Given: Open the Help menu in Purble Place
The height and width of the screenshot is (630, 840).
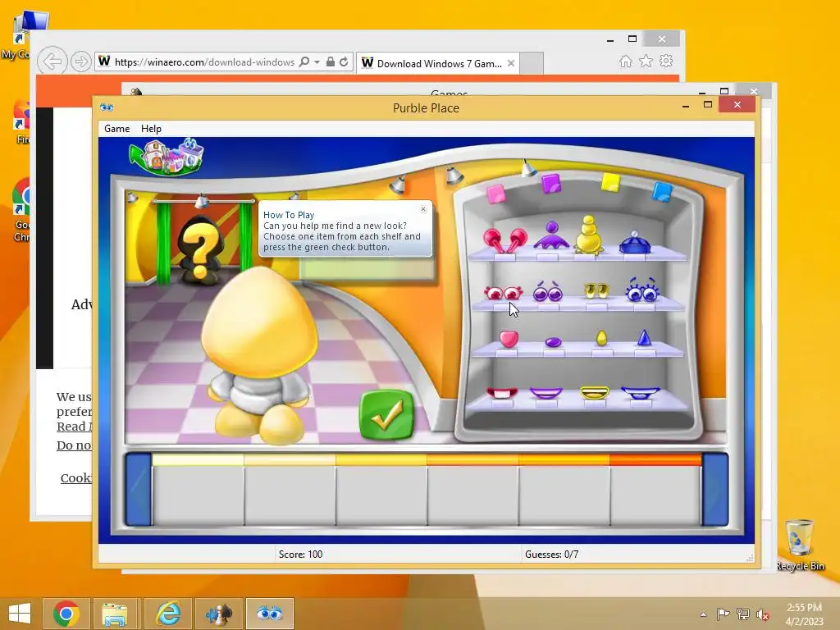Looking at the screenshot, I should (x=151, y=129).
